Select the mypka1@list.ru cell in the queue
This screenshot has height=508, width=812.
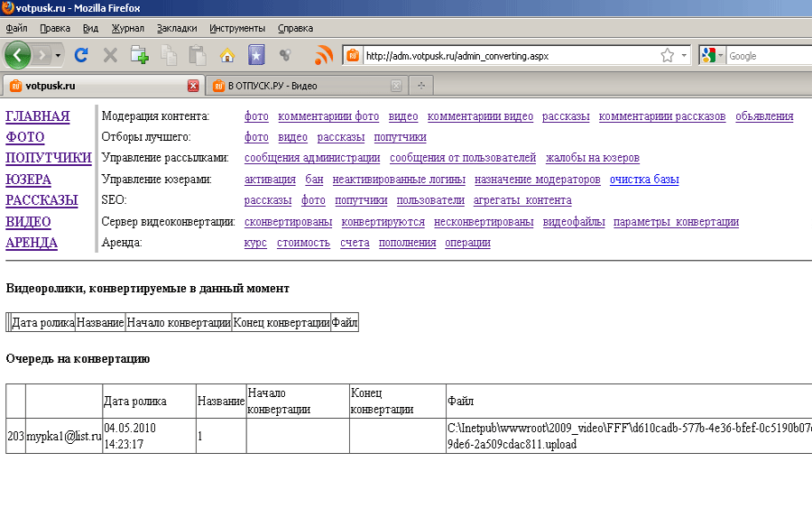tap(64, 436)
